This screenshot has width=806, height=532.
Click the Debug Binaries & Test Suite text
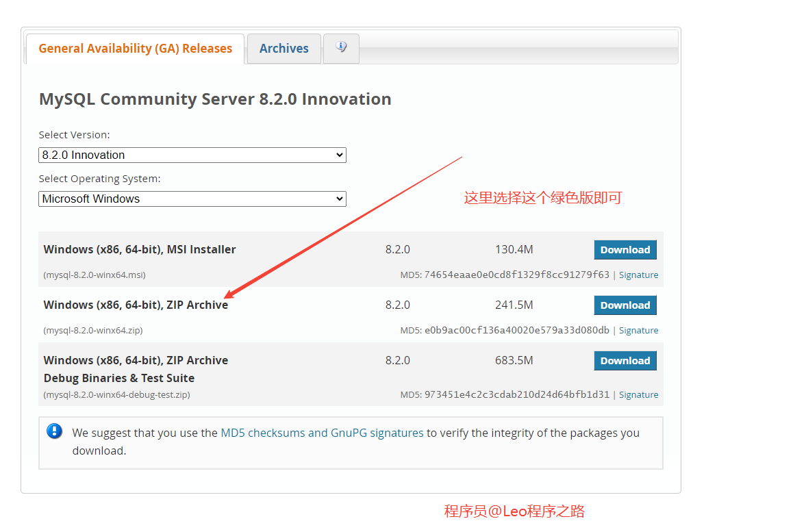[119, 379]
